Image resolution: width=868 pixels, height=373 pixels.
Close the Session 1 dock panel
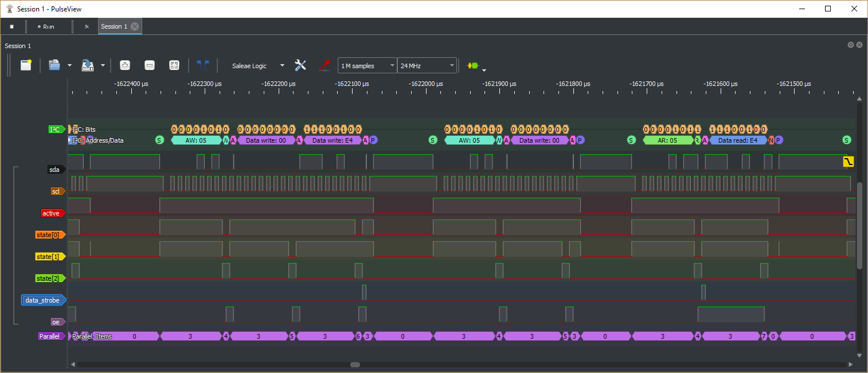point(859,45)
